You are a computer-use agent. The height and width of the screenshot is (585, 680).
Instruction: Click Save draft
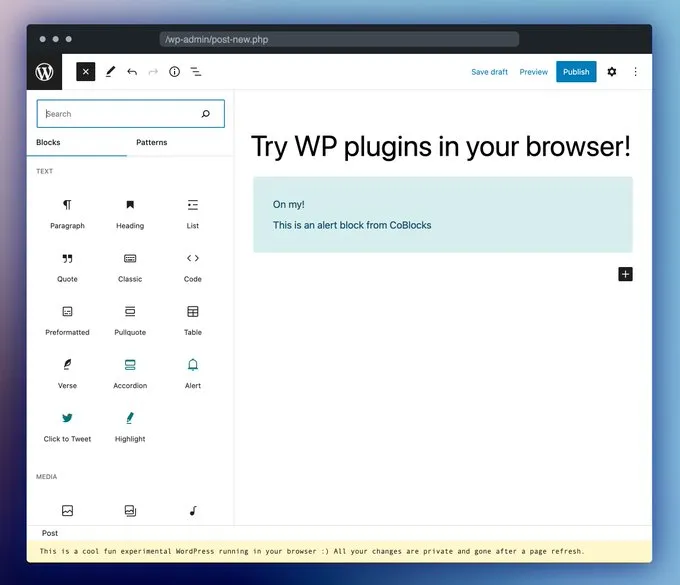(x=489, y=72)
